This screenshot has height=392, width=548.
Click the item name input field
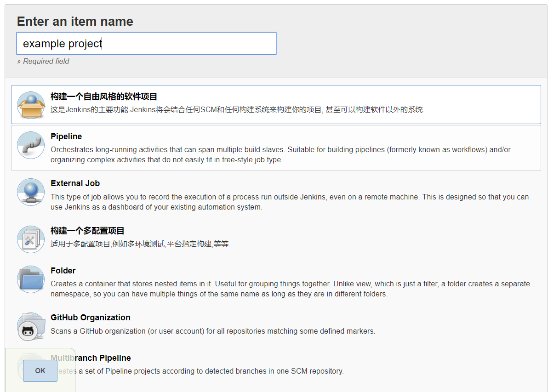tap(147, 43)
